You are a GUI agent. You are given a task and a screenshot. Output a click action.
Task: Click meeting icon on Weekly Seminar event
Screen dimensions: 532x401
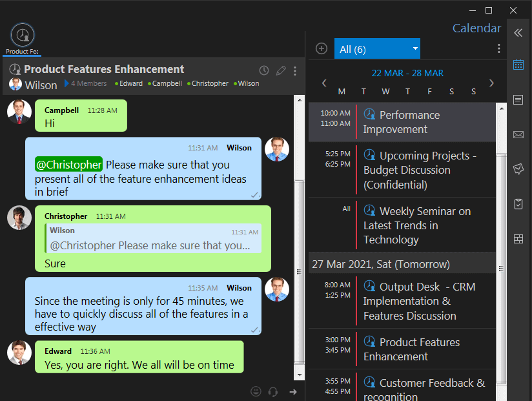coord(369,211)
